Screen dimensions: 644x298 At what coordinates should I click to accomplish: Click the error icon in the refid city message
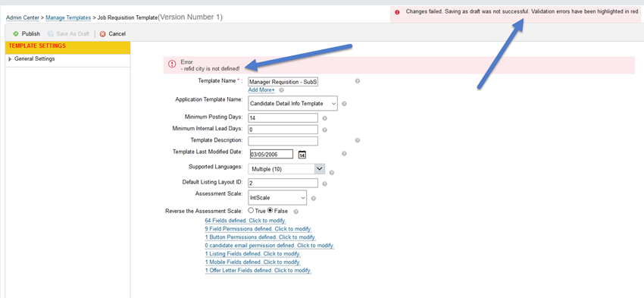[172, 64]
